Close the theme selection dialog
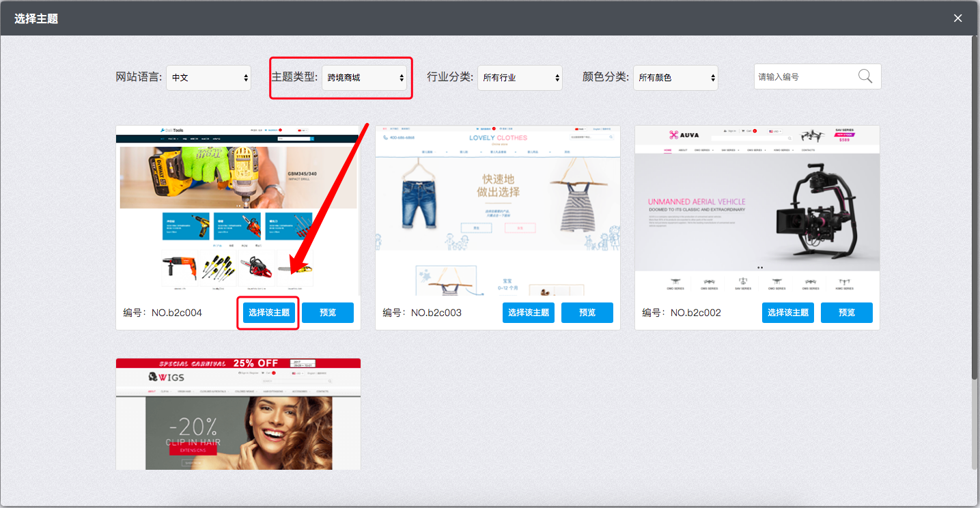Screen dimensions: 980x508 957,18
